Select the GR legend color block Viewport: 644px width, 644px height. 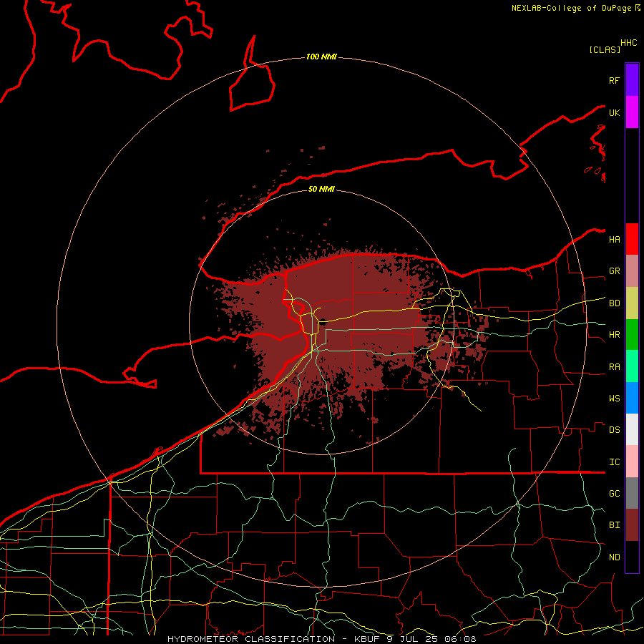point(632,271)
